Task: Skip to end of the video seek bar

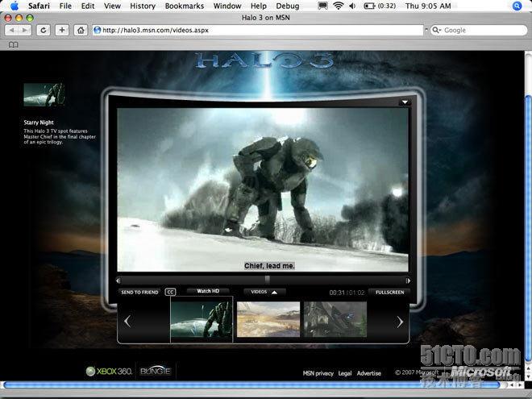Action: pyautogui.click(x=408, y=281)
